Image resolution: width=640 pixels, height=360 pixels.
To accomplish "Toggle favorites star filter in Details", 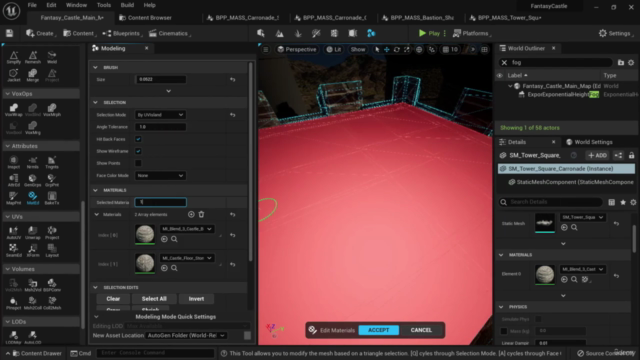I will pyautogui.click(x=623, y=202).
